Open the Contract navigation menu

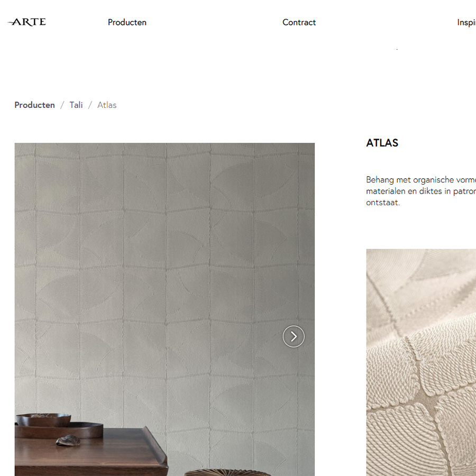pyautogui.click(x=299, y=22)
